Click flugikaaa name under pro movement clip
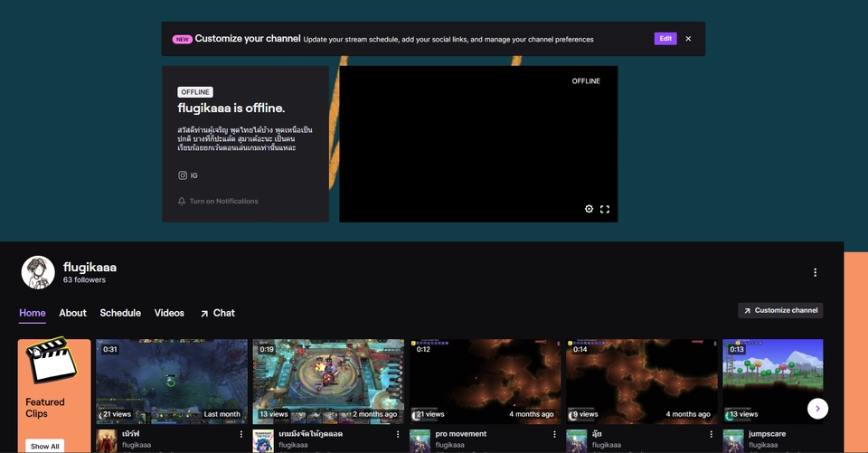 coord(449,445)
